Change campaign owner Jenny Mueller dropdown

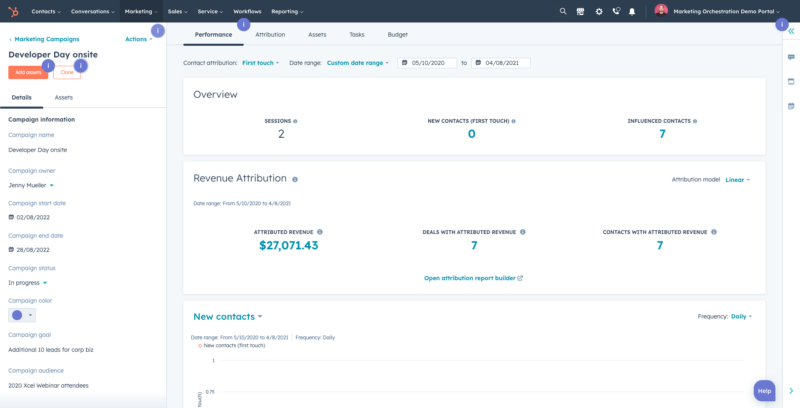coord(31,185)
